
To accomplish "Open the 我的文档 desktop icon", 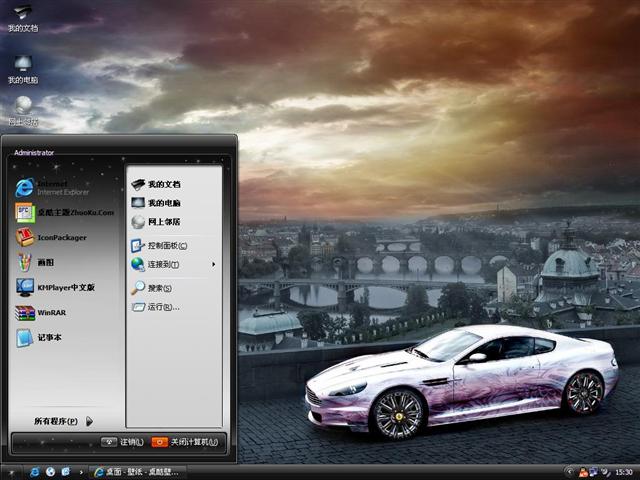I will pyautogui.click(x=22, y=16).
